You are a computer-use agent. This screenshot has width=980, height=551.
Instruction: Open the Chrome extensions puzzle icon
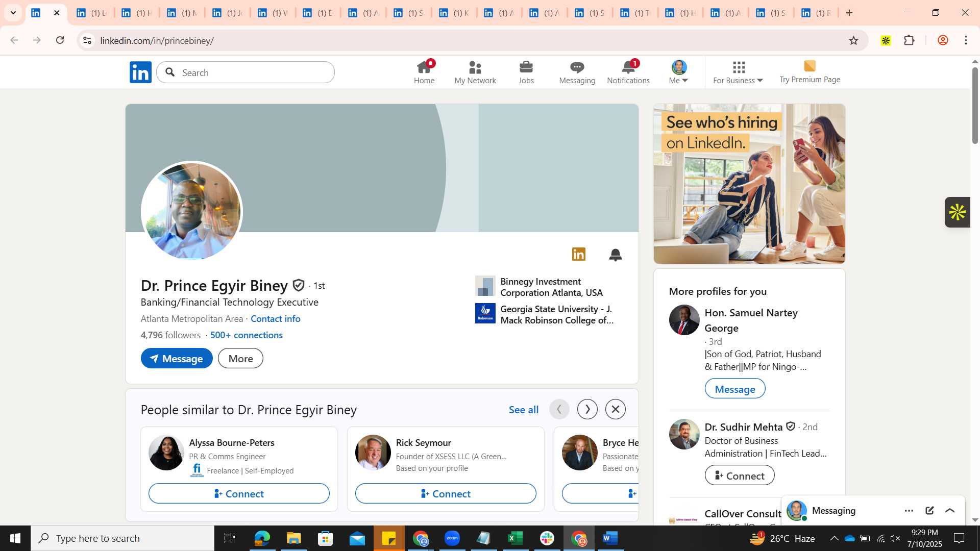909,40
